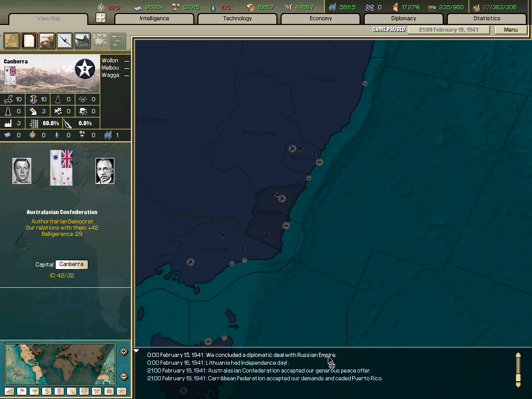Open the Menu in the top right
The width and height of the screenshot is (532, 399).
(x=511, y=30)
